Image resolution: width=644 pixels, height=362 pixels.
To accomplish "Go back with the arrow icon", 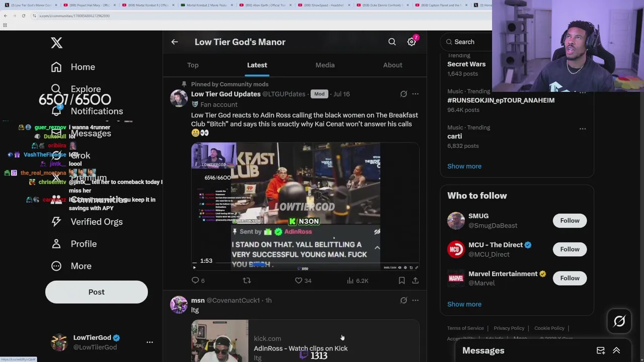I will point(175,42).
